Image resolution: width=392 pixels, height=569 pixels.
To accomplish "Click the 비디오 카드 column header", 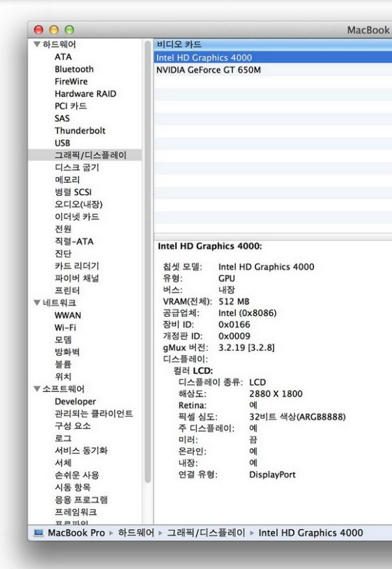I will (x=273, y=44).
